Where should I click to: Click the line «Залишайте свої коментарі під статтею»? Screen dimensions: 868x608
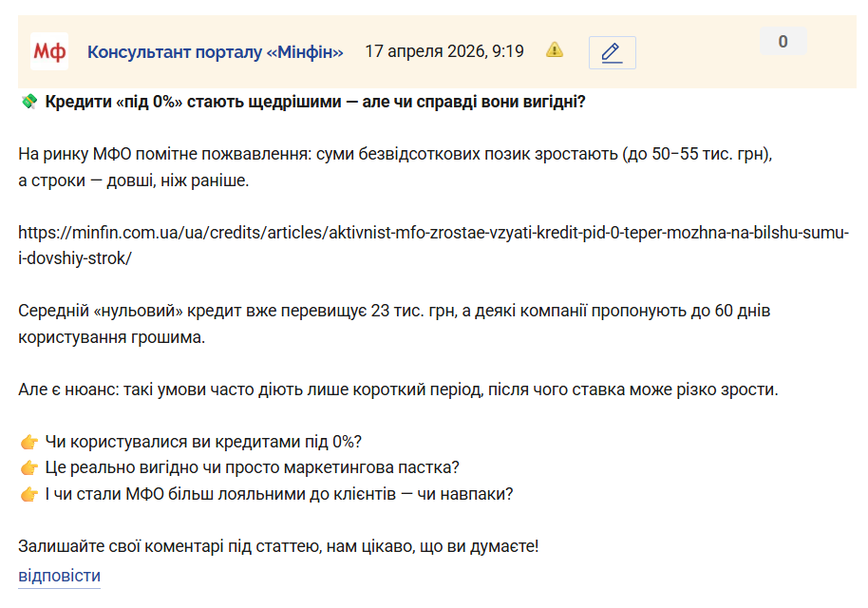point(278,546)
